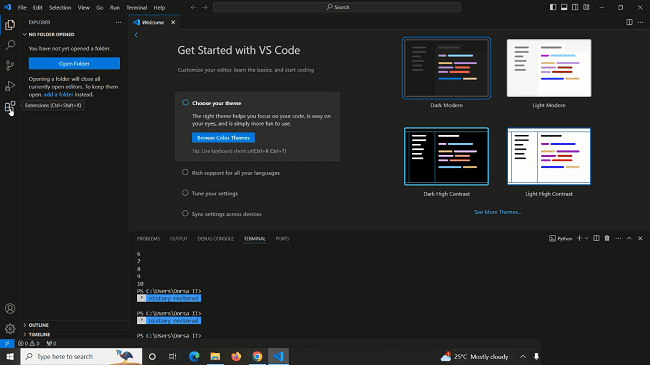Switch to the Ports panel tab
Viewport: 650px width, 365px height.
282,238
